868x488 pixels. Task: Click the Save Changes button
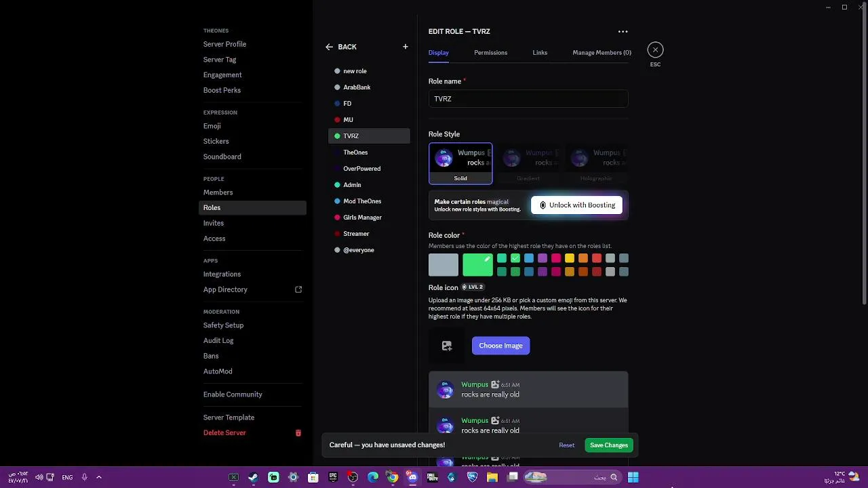(608, 445)
